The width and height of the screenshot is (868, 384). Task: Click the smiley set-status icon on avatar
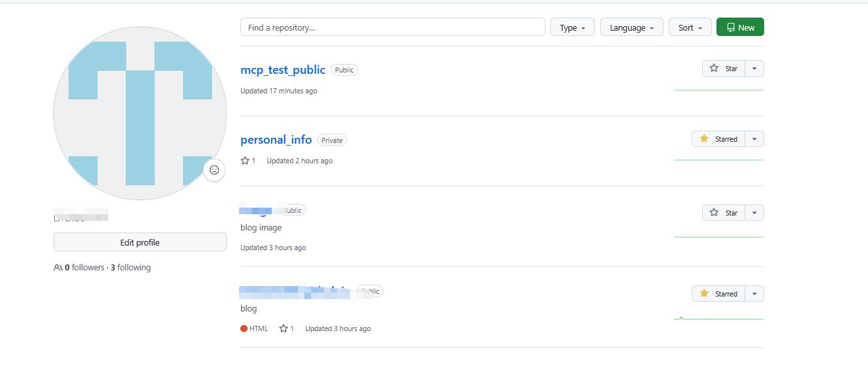coord(214,170)
